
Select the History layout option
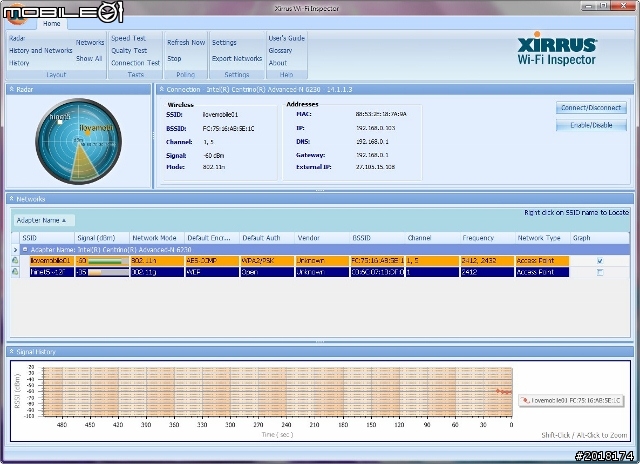19,63
